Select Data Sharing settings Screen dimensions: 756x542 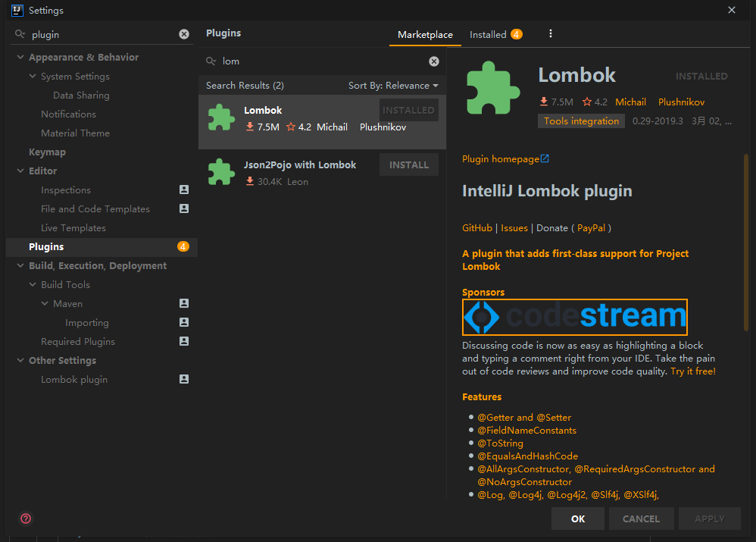(81, 96)
